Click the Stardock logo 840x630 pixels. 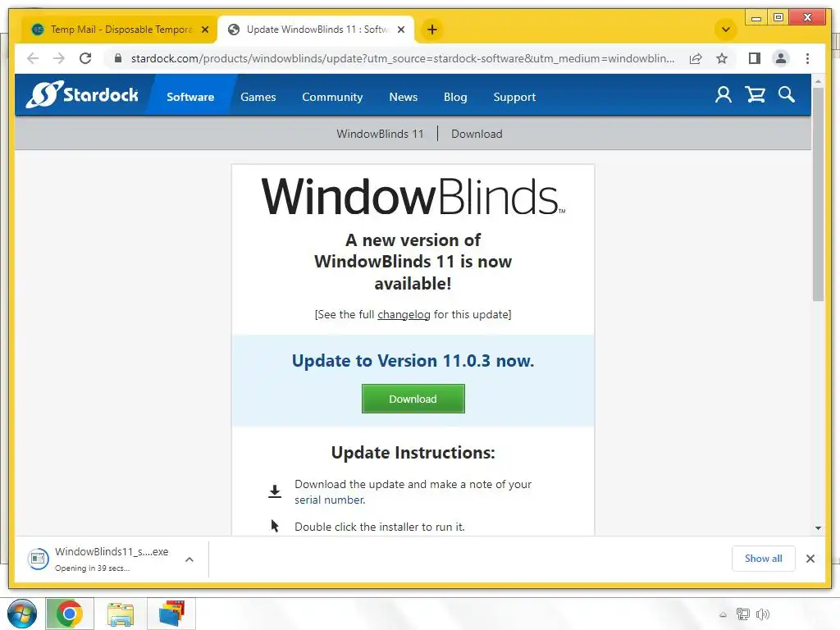(x=82, y=95)
